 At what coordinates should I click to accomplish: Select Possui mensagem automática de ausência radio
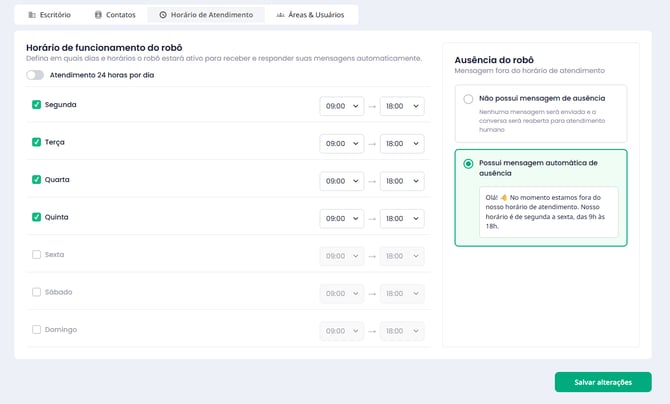click(468, 163)
